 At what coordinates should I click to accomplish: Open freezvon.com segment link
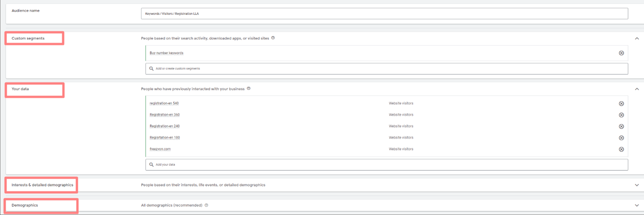(160, 149)
